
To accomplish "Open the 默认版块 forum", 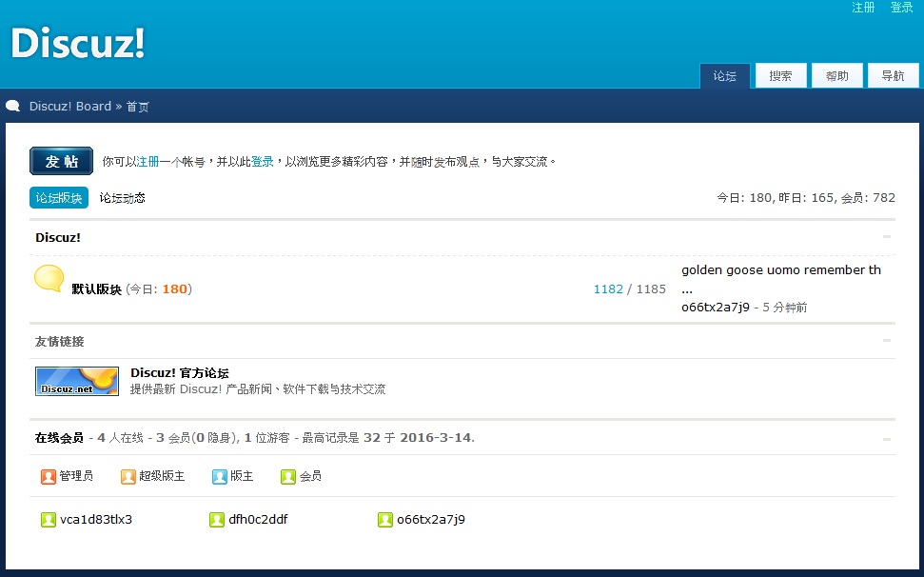I will click(x=97, y=288).
